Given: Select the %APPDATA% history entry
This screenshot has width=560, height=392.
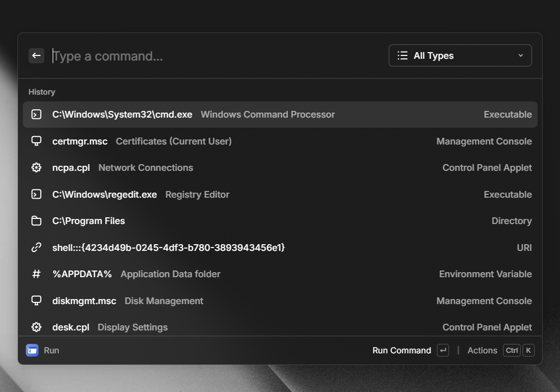Looking at the screenshot, I should (280, 274).
